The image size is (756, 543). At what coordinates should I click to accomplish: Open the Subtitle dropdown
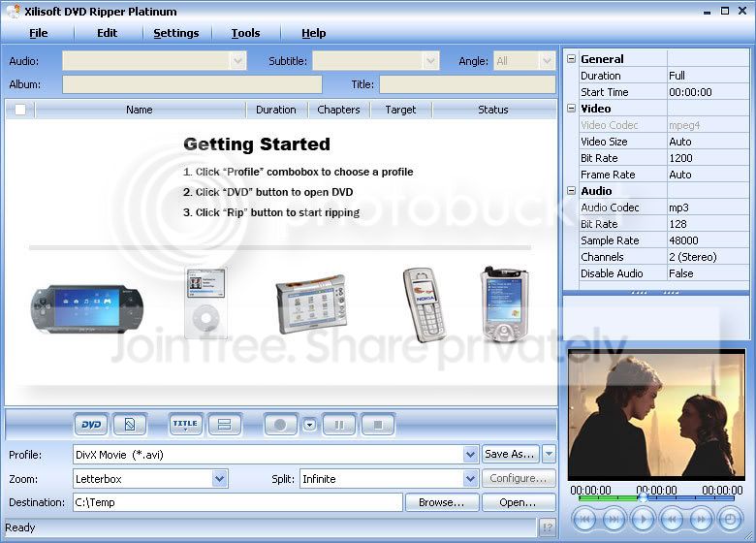click(x=430, y=61)
